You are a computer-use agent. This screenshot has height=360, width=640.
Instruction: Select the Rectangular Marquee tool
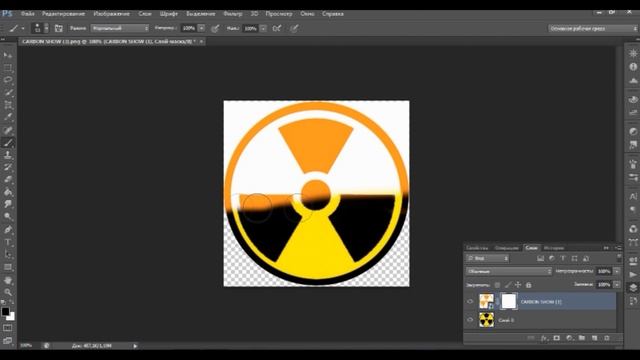point(8,67)
